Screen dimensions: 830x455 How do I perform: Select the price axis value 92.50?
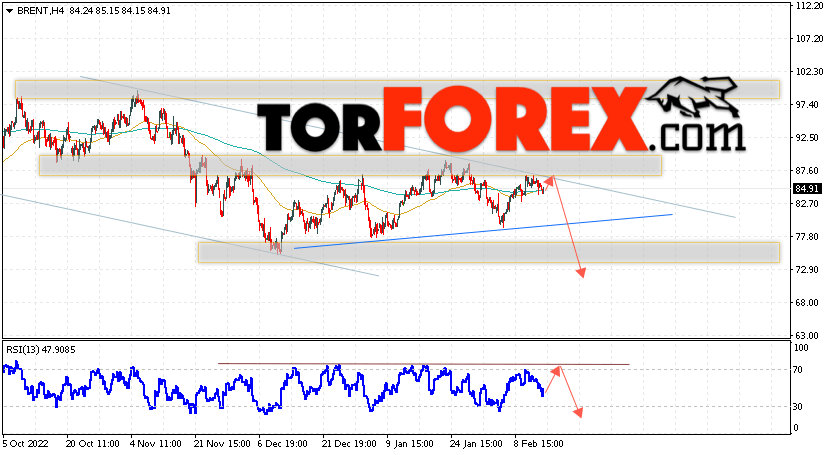pyautogui.click(x=807, y=138)
